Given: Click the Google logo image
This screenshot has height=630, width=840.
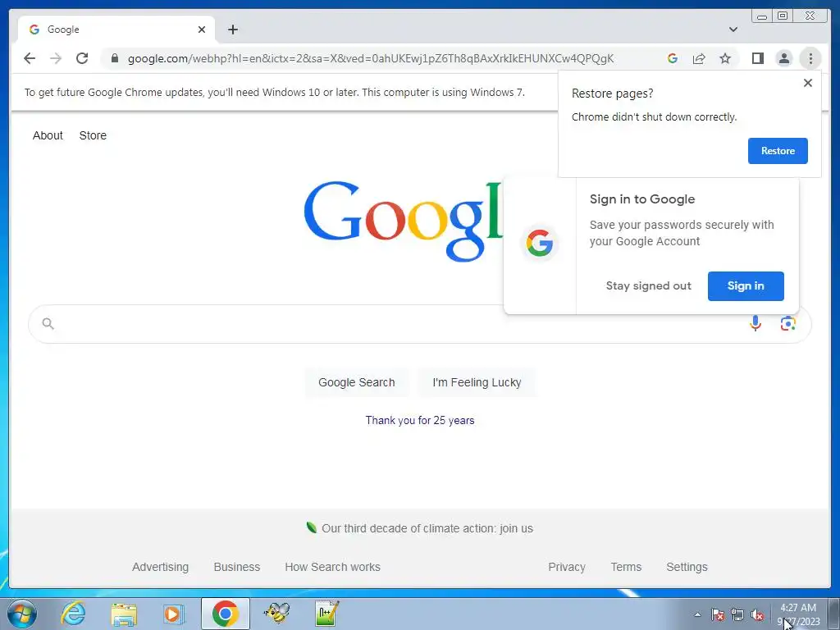Looking at the screenshot, I should point(403,221).
